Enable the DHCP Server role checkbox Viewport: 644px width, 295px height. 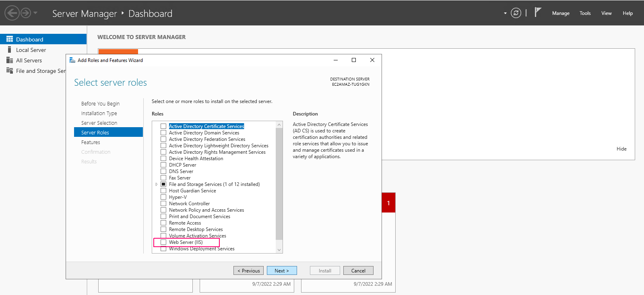pyautogui.click(x=163, y=165)
